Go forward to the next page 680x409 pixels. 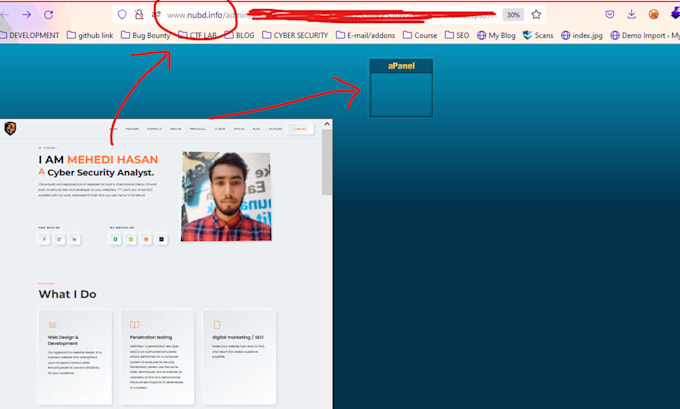[x=26, y=15]
